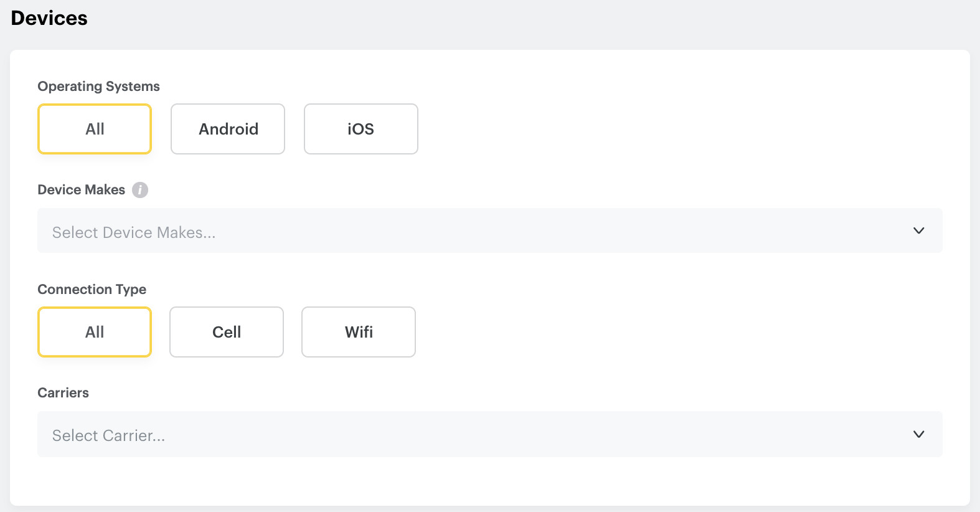Click the Device Makes info icon
980x512 pixels.
click(140, 190)
